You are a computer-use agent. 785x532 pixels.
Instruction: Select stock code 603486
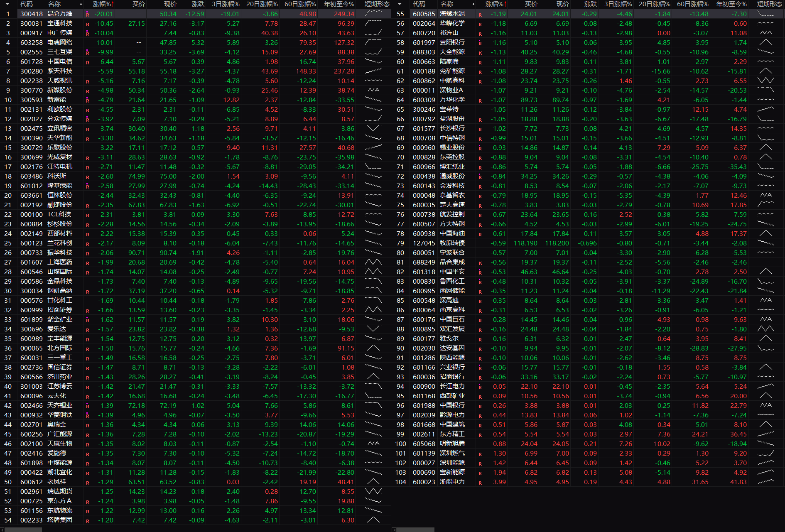click(32, 177)
